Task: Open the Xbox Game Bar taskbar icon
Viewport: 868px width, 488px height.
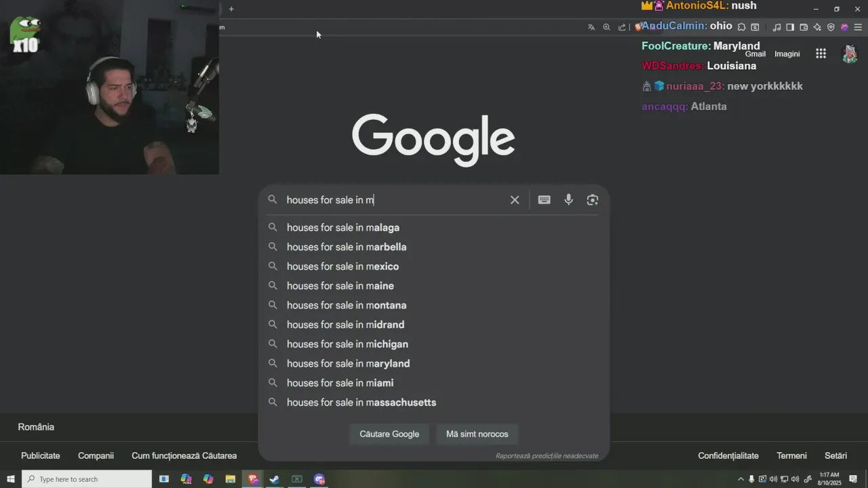Action: [297, 479]
